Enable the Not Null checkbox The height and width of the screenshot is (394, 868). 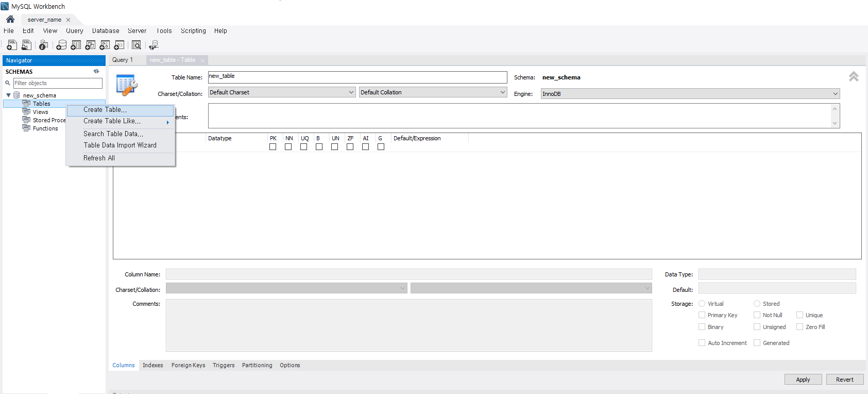point(757,315)
